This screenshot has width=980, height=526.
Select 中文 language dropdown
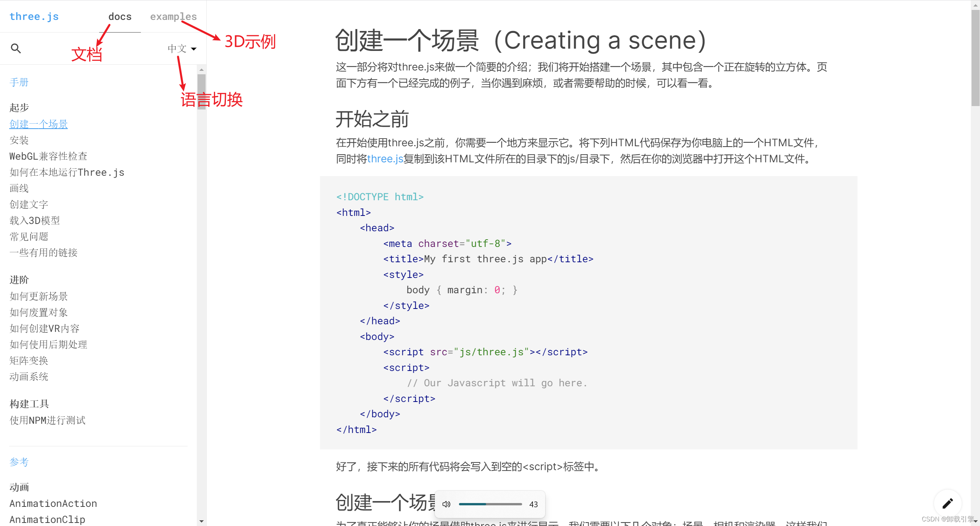click(180, 48)
